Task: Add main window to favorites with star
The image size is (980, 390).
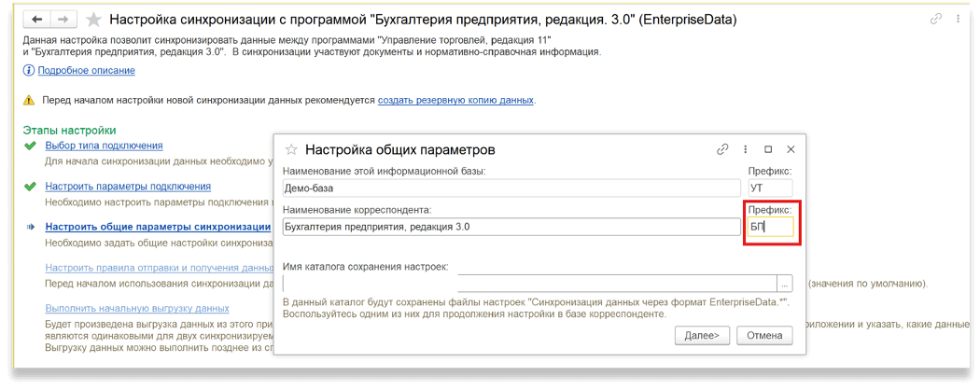Action: pyautogui.click(x=93, y=20)
